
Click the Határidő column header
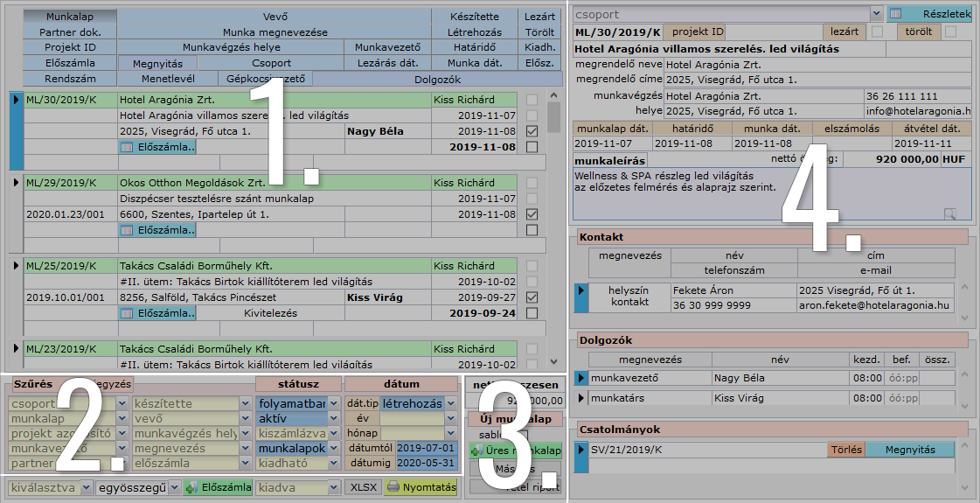pyautogui.click(x=475, y=47)
